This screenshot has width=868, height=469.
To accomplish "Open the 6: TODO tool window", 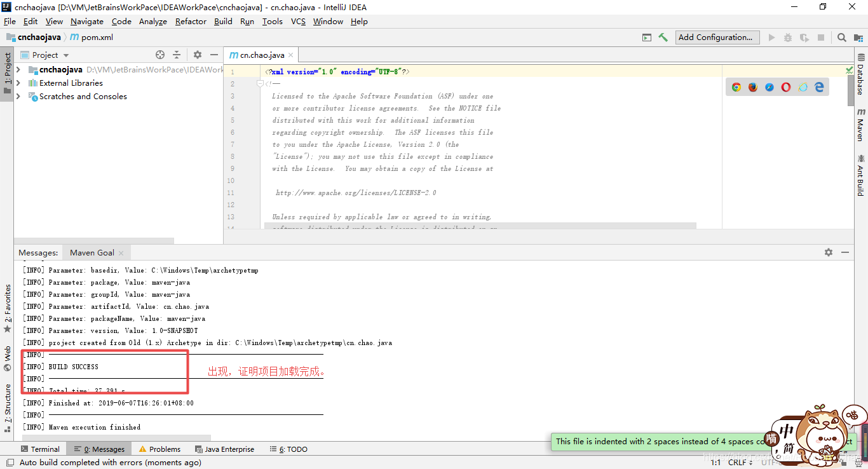I will [x=288, y=449].
